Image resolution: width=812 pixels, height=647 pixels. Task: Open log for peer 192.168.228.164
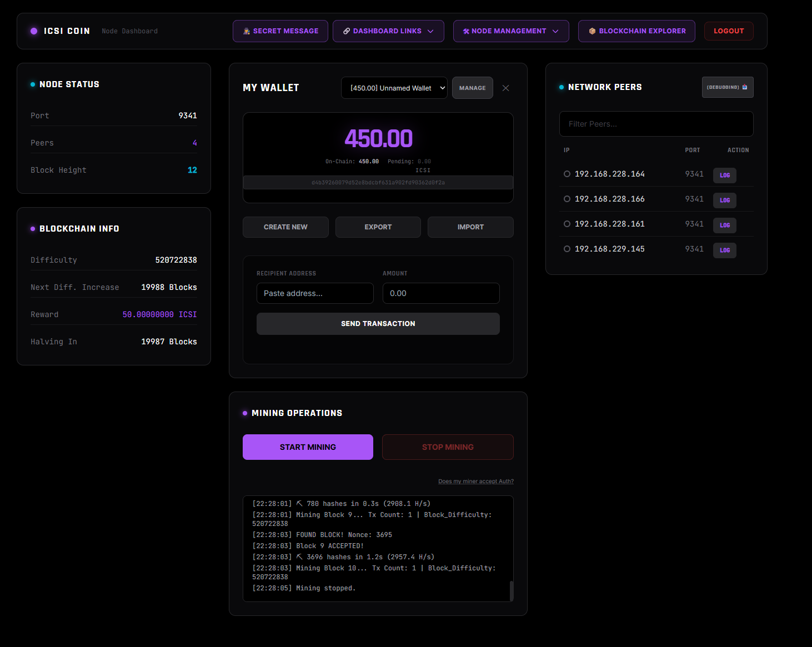[x=725, y=175]
